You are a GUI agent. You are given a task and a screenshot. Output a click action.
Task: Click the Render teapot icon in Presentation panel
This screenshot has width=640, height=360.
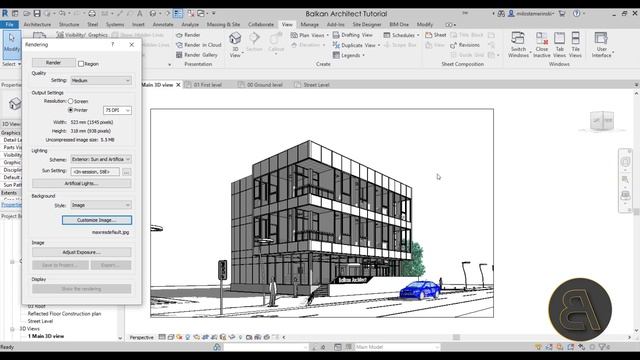179,35
